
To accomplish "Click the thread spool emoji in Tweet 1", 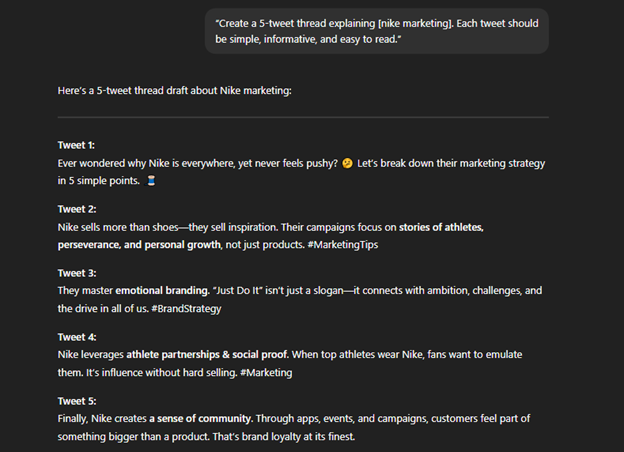I will [x=151, y=181].
